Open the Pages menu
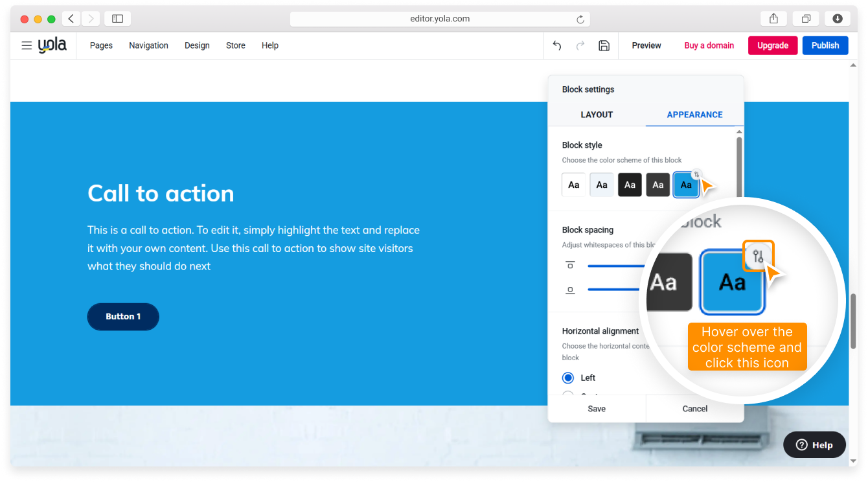This screenshot has height=482, width=868. coord(101,45)
